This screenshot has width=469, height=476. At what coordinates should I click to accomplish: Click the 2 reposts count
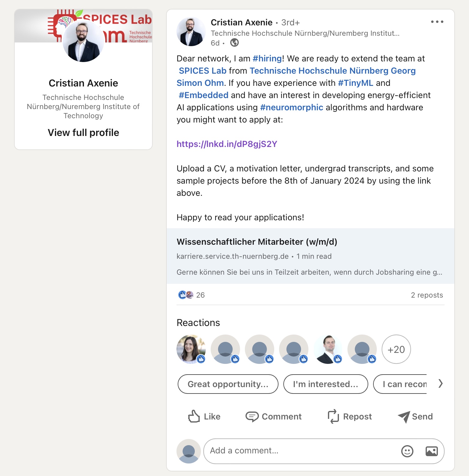point(427,295)
